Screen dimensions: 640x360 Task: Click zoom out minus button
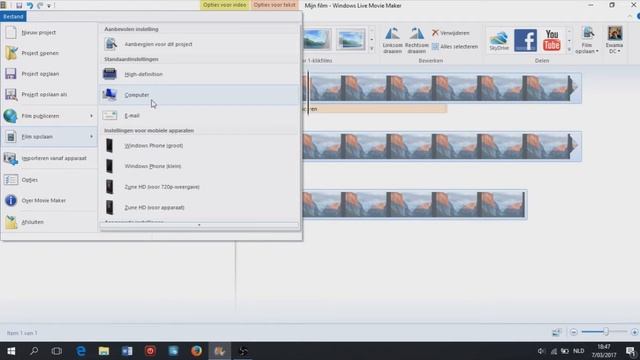(x=573, y=332)
